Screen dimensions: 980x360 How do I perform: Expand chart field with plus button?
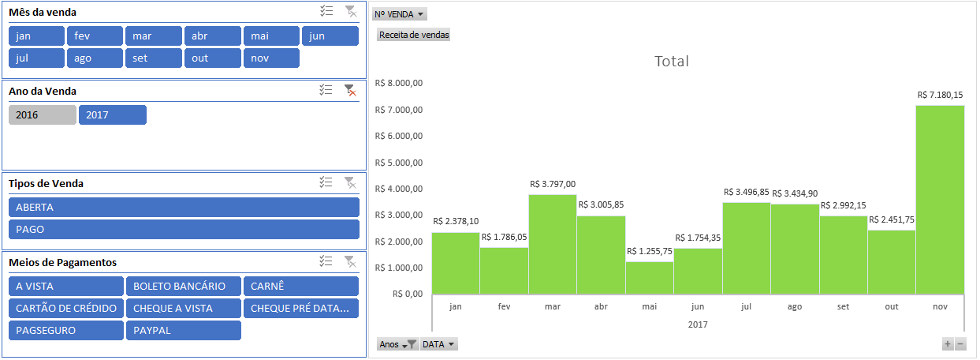(x=948, y=344)
